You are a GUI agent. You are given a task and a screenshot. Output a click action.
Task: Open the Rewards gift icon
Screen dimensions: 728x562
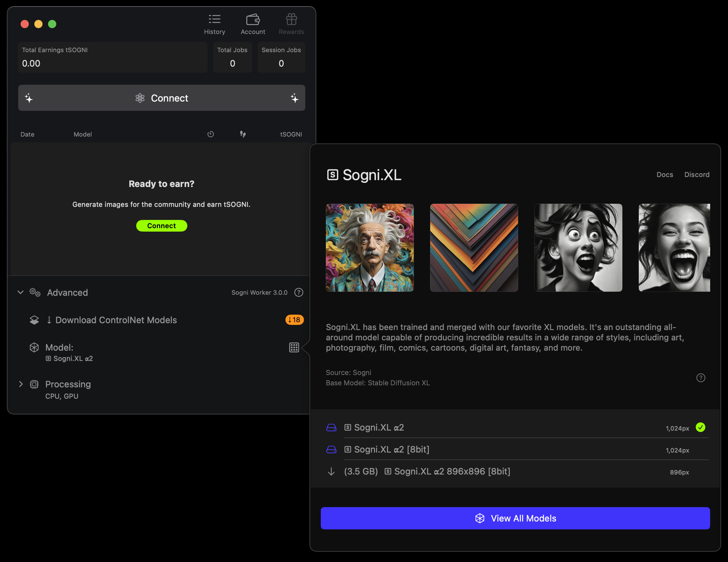coord(291,19)
